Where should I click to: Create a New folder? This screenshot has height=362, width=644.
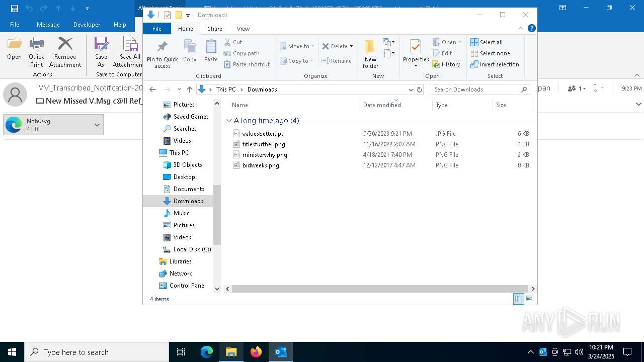[370, 54]
